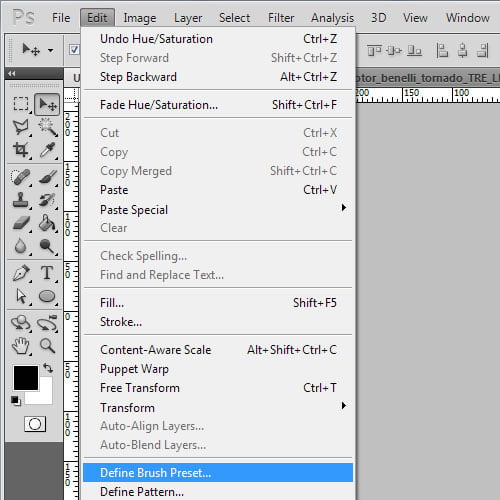Choose Define Brush Preset menu item
This screenshot has width=500, height=500.
pos(218,473)
